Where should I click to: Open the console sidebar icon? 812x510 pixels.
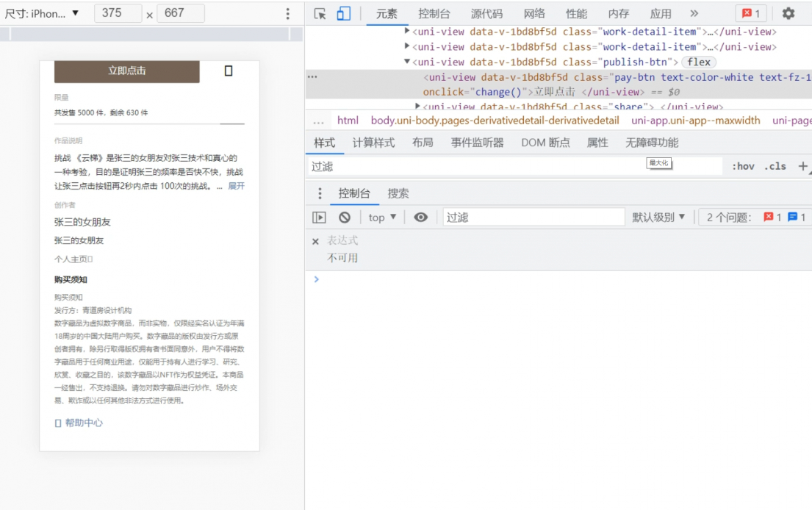point(319,216)
